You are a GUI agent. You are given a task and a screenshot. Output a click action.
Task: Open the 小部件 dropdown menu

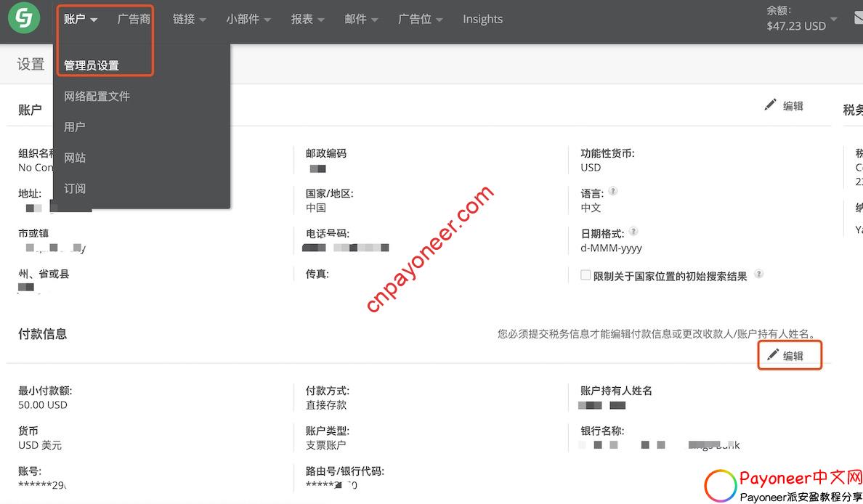coord(248,20)
